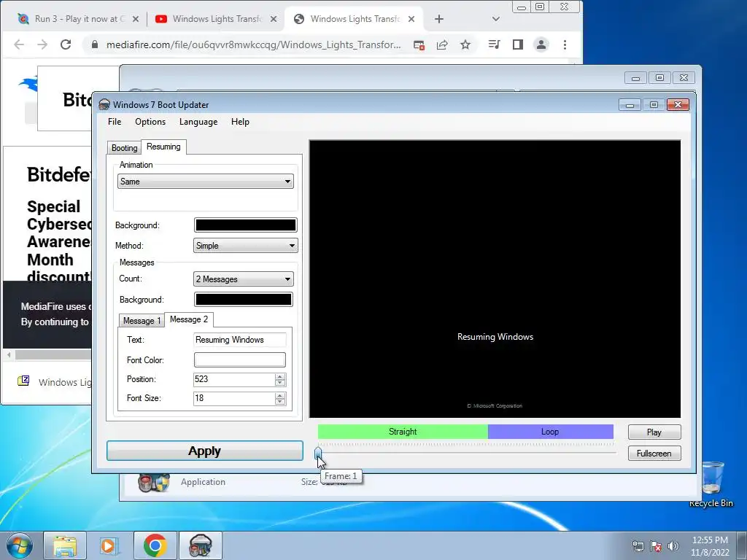Close the Run 3 tab
Image resolution: width=747 pixels, height=560 pixels.
pyautogui.click(x=136, y=19)
